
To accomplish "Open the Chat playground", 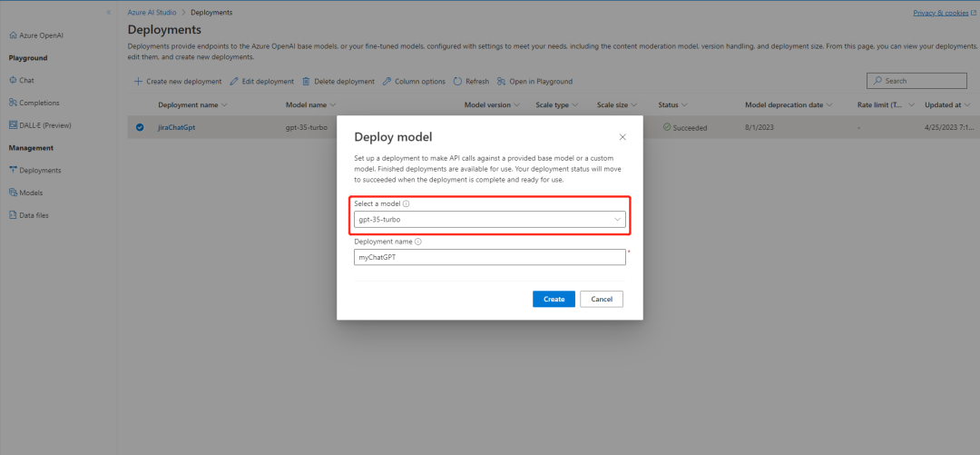I will click(x=22, y=81).
